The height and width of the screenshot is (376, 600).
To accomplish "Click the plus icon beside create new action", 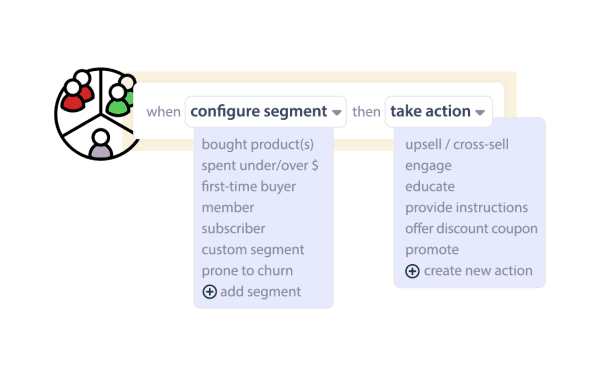I will click(412, 271).
